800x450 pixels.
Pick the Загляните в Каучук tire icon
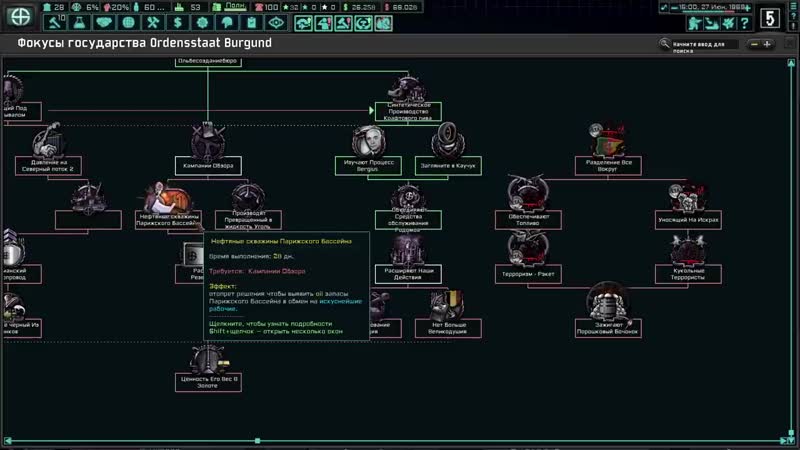coord(445,140)
